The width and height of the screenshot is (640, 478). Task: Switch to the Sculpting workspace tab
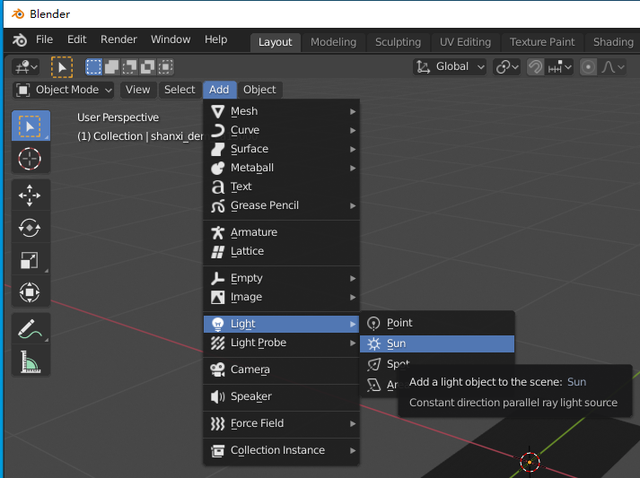click(x=398, y=42)
